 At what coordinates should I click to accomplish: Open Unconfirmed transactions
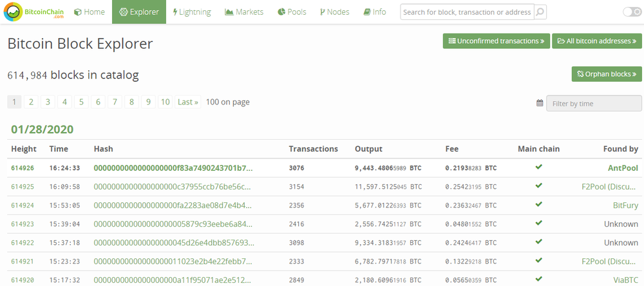click(x=496, y=41)
